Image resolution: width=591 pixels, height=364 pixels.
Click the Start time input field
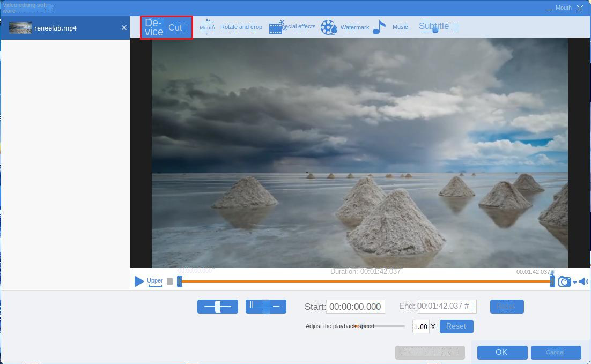[356, 307]
